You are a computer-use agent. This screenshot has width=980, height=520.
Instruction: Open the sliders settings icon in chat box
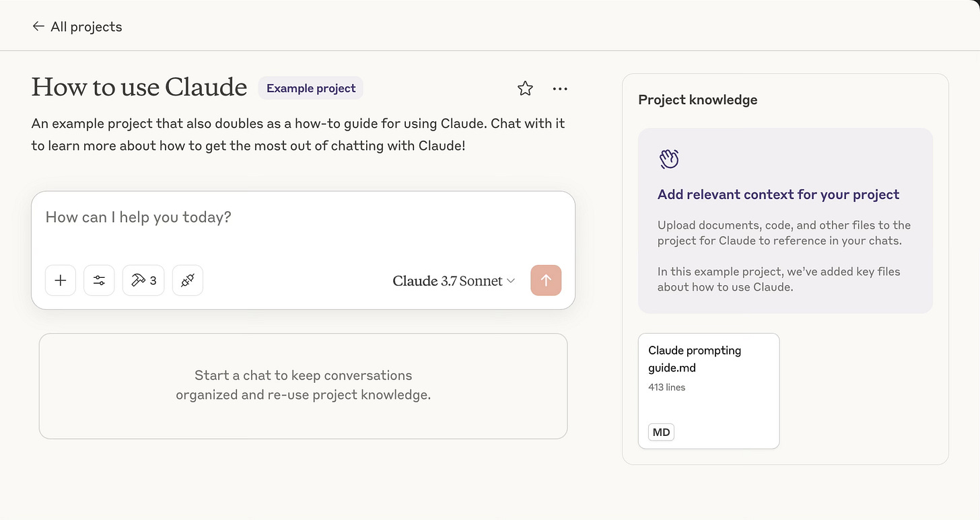coord(99,281)
